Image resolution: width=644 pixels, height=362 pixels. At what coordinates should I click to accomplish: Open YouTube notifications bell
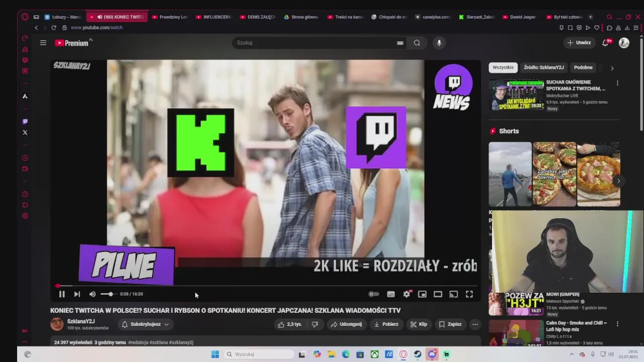(x=605, y=43)
